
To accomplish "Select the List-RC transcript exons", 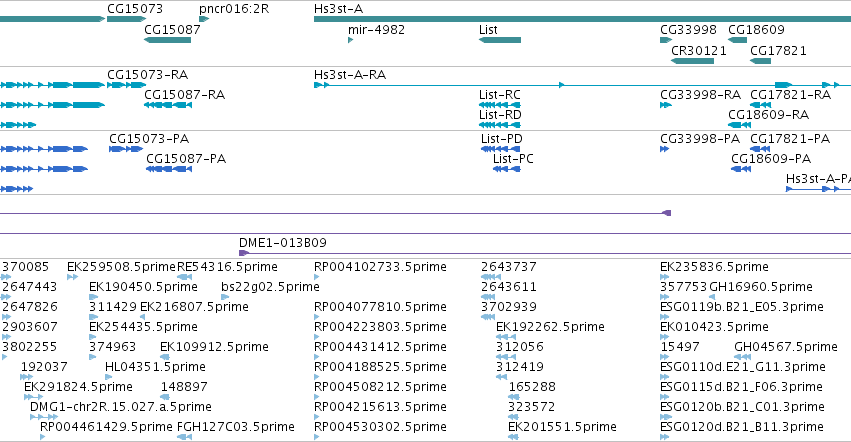I will pos(500,105).
